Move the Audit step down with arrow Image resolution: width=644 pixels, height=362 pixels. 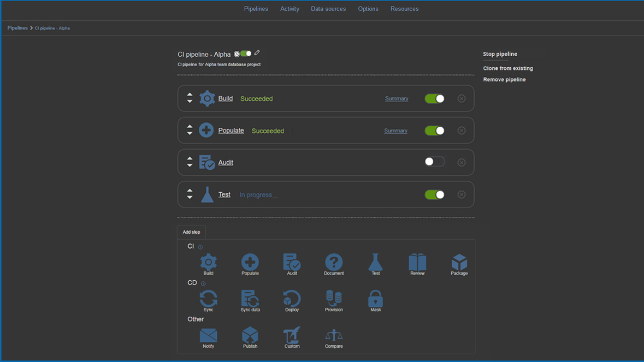[x=190, y=166]
